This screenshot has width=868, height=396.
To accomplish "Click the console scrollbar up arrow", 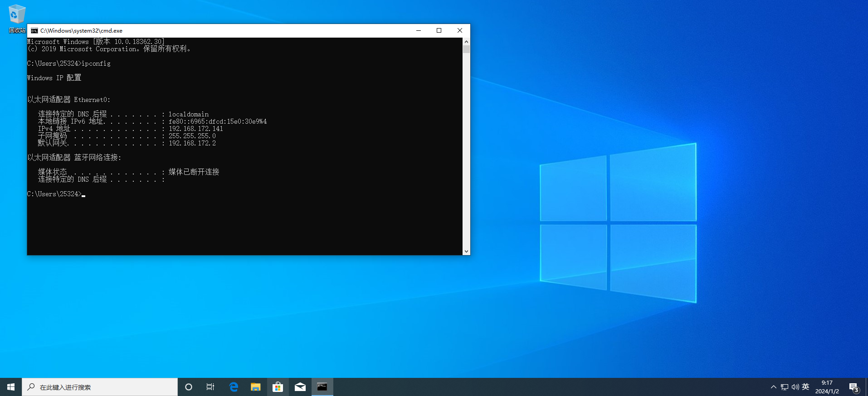I will pos(466,41).
